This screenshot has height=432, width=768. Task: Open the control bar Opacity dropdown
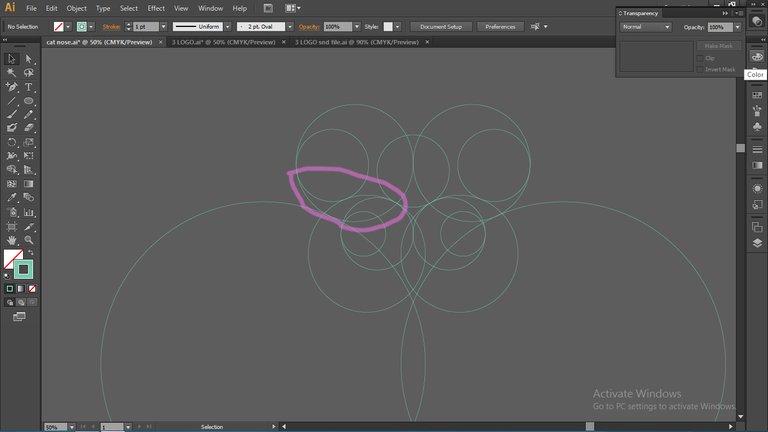pyautogui.click(x=357, y=27)
